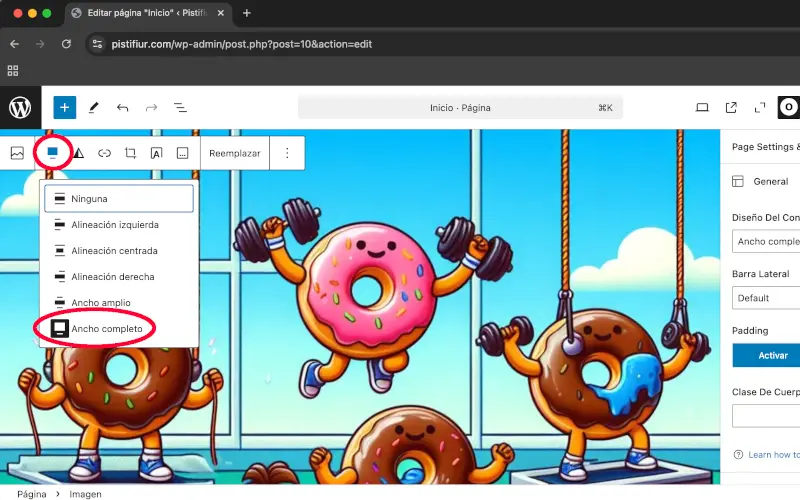
Task: Click the Page Settings panel heading
Action: (x=766, y=147)
